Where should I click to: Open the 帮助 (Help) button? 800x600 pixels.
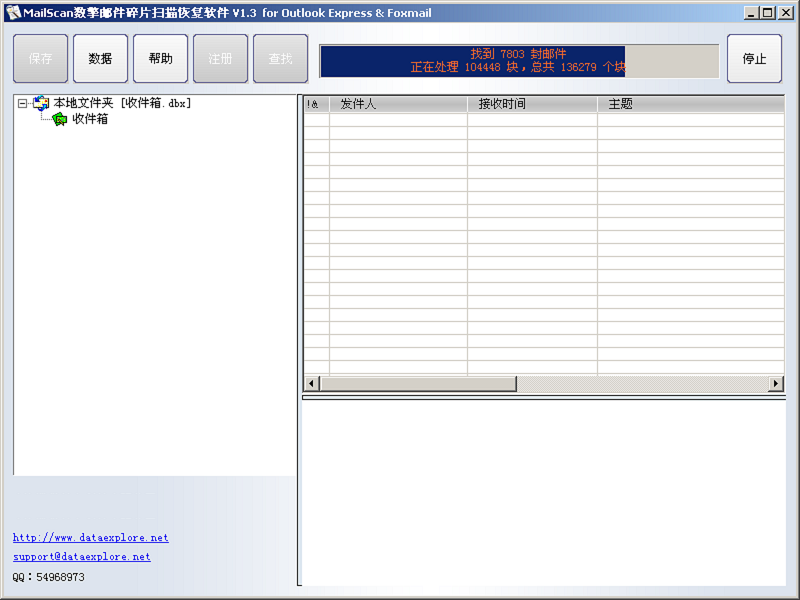[161, 59]
